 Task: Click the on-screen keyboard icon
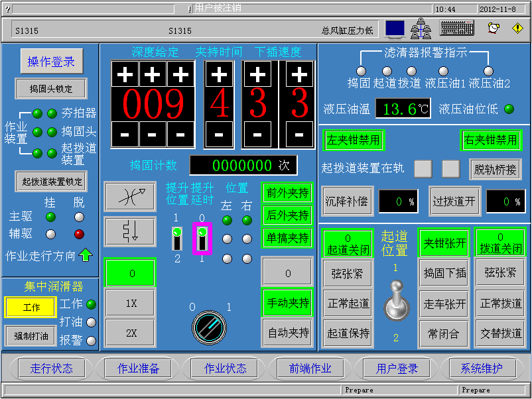point(456,28)
